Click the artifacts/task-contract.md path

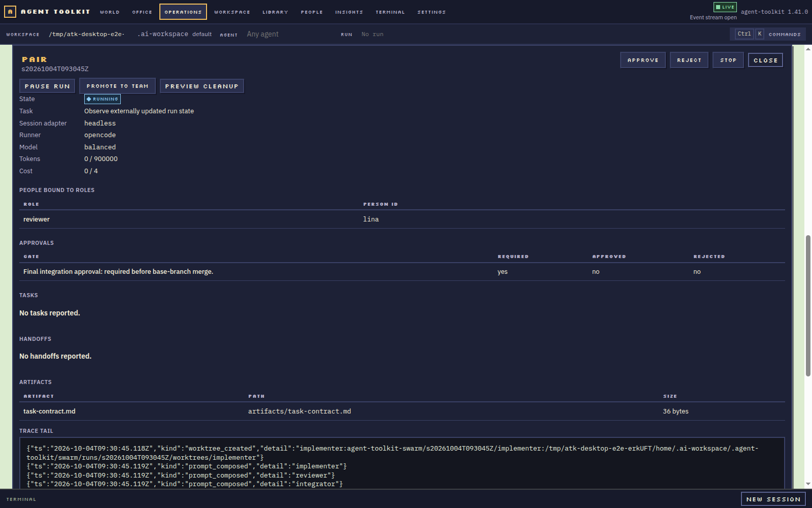click(299, 411)
